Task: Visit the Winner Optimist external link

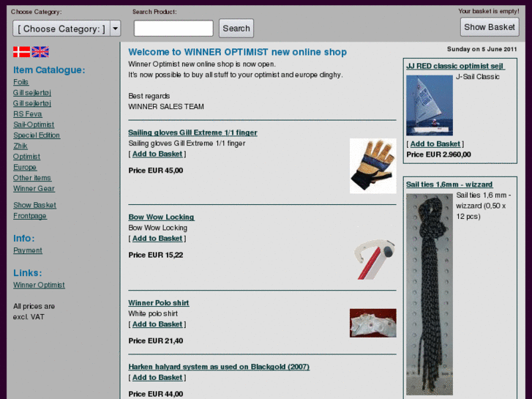Action: pyautogui.click(x=39, y=285)
